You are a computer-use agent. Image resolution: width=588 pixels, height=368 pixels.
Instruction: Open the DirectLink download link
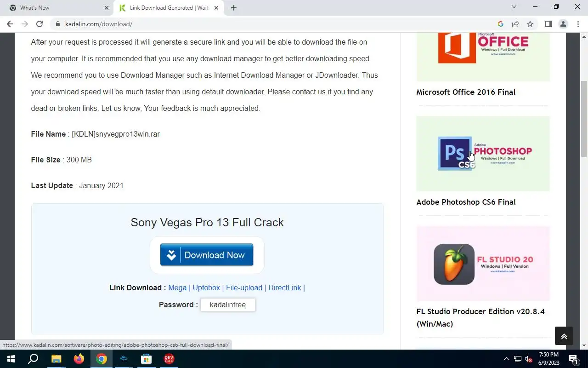pos(285,287)
